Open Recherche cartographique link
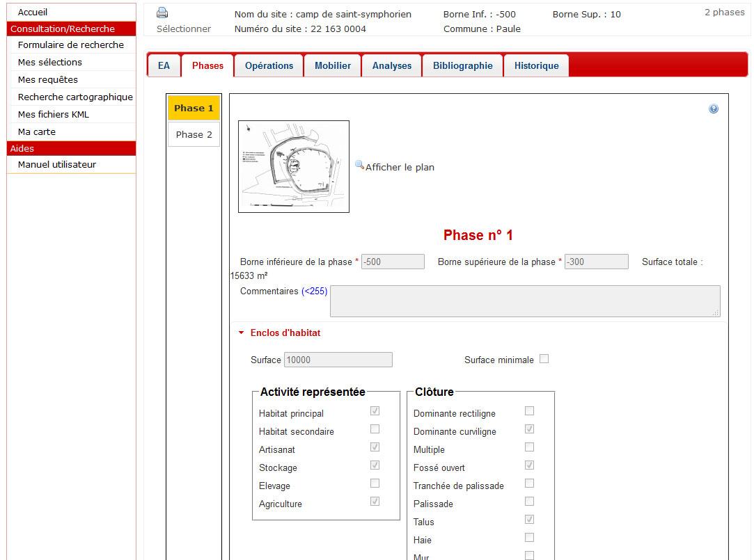 point(75,97)
